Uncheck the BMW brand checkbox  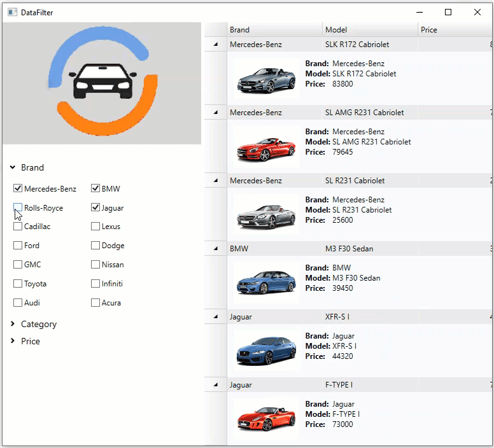tap(95, 188)
